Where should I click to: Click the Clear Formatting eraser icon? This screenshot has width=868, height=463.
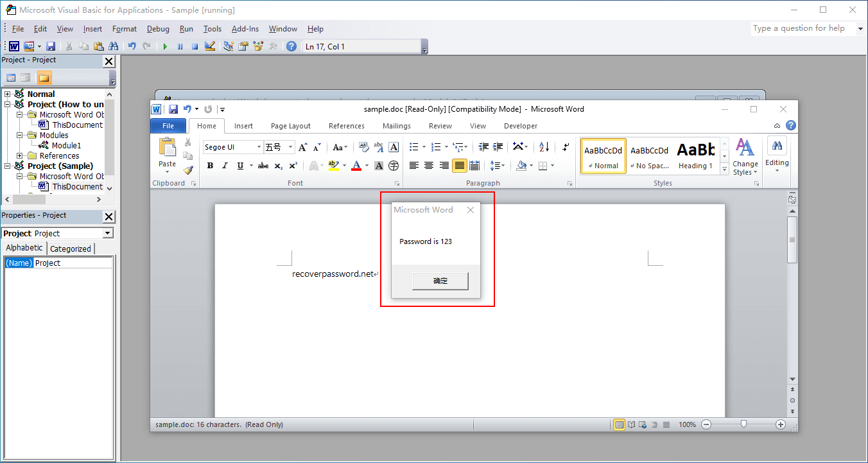pyautogui.click(x=363, y=147)
